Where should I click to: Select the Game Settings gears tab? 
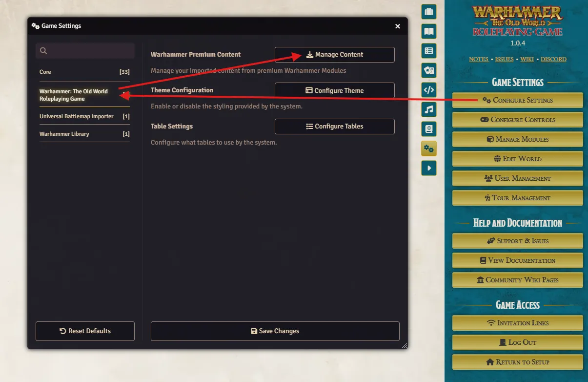428,149
